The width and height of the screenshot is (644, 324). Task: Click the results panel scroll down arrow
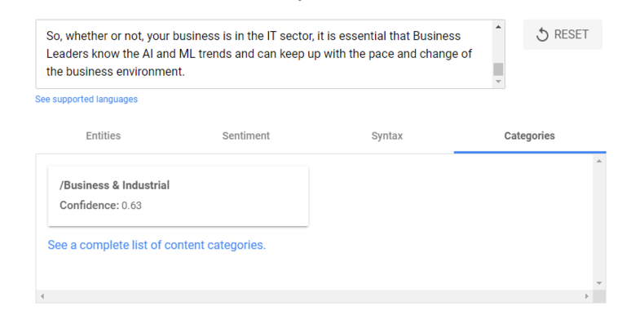point(599,283)
